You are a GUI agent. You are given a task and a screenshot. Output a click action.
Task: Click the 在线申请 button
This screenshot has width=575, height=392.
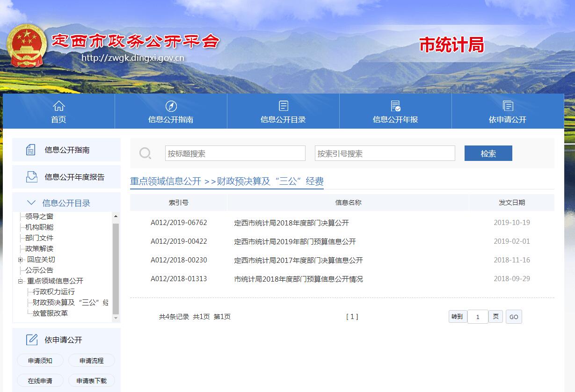pos(40,380)
